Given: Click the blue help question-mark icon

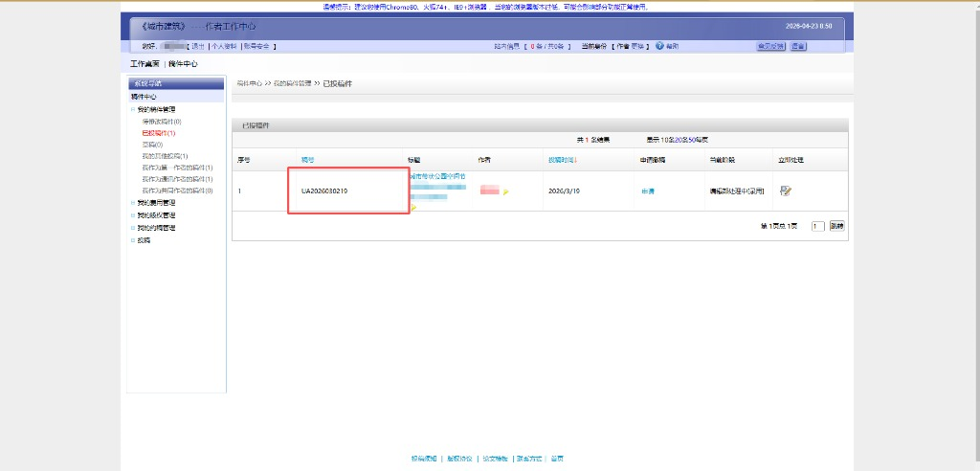Looking at the screenshot, I should pos(660,46).
